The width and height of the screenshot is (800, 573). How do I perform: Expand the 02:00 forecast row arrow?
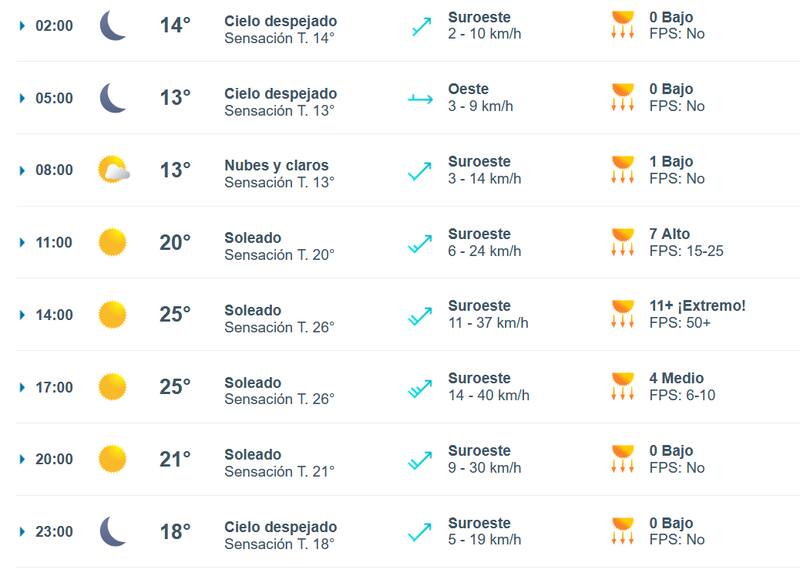[22, 26]
